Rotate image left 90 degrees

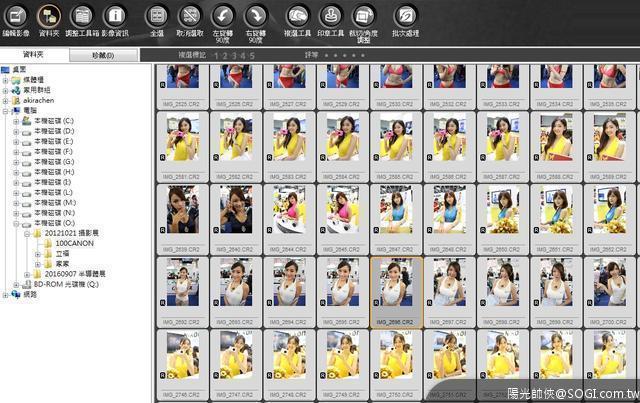[x=223, y=16]
